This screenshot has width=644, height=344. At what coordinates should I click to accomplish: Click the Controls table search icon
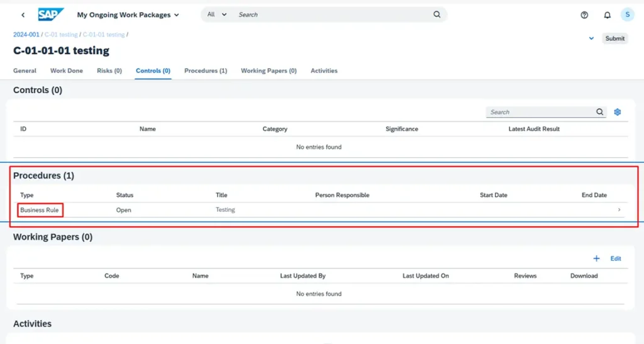point(600,112)
